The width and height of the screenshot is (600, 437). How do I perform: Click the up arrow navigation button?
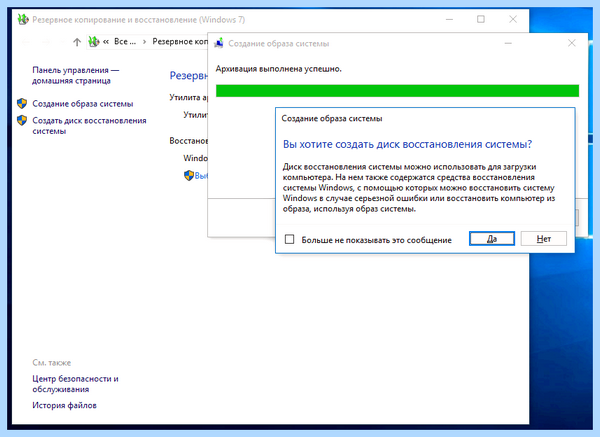coord(77,42)
